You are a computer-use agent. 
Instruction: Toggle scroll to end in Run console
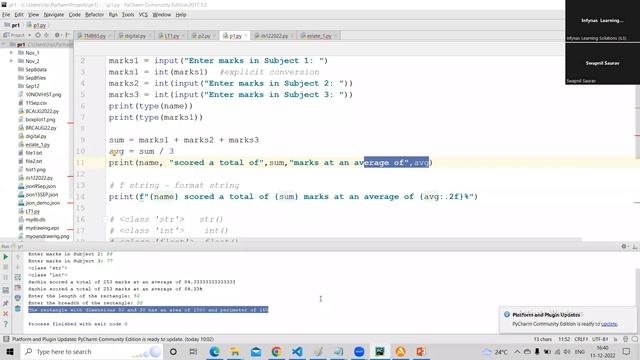tap(18, 288)
